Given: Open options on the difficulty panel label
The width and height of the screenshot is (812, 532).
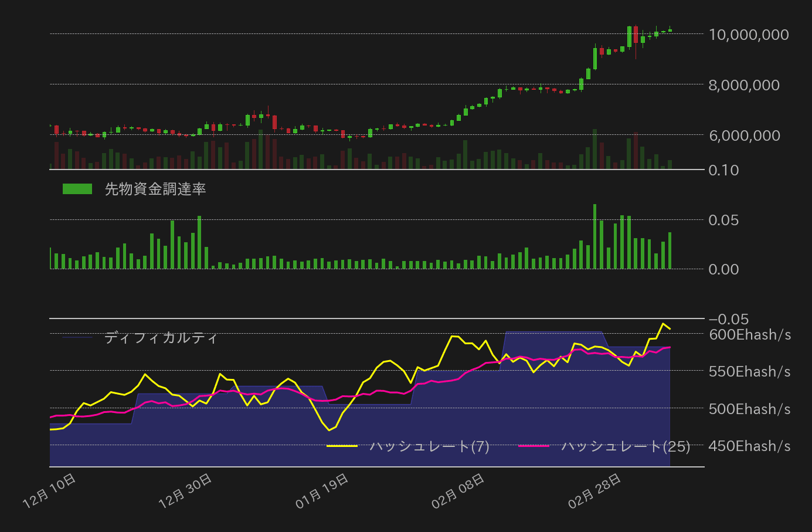Looking at the screenshot, I should 161,337.
